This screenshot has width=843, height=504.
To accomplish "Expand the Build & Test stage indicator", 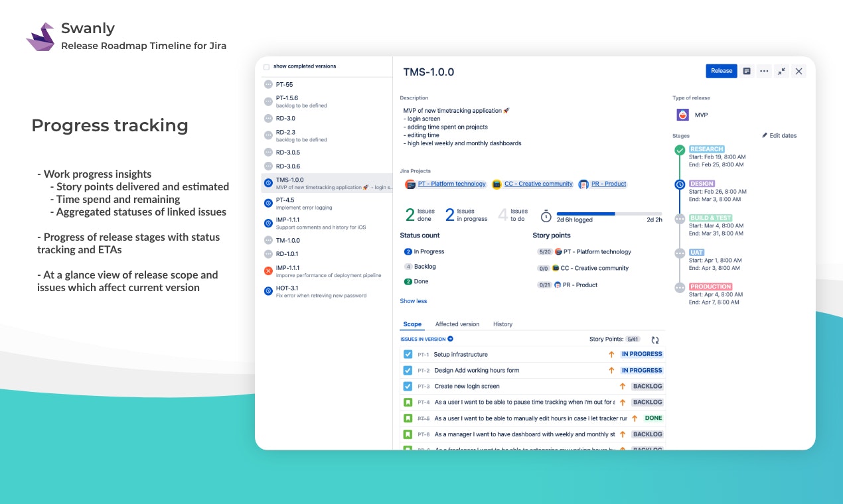I will [x=679, y=218].
